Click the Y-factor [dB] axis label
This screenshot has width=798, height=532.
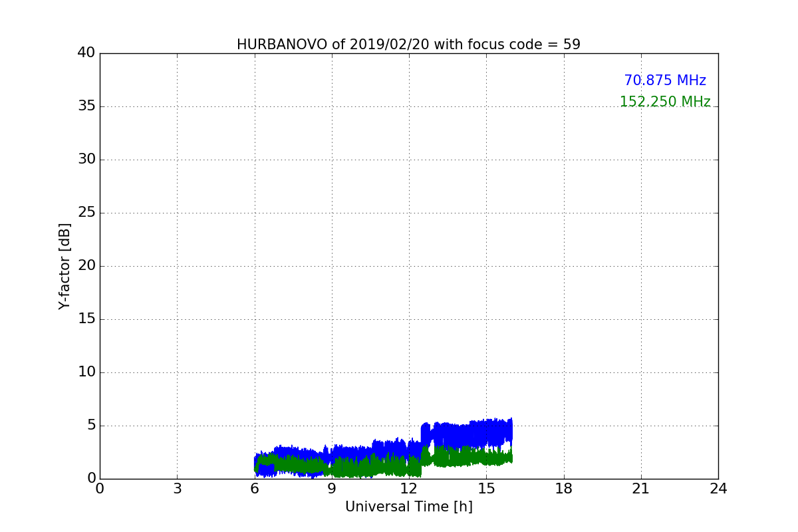(65, 266)
